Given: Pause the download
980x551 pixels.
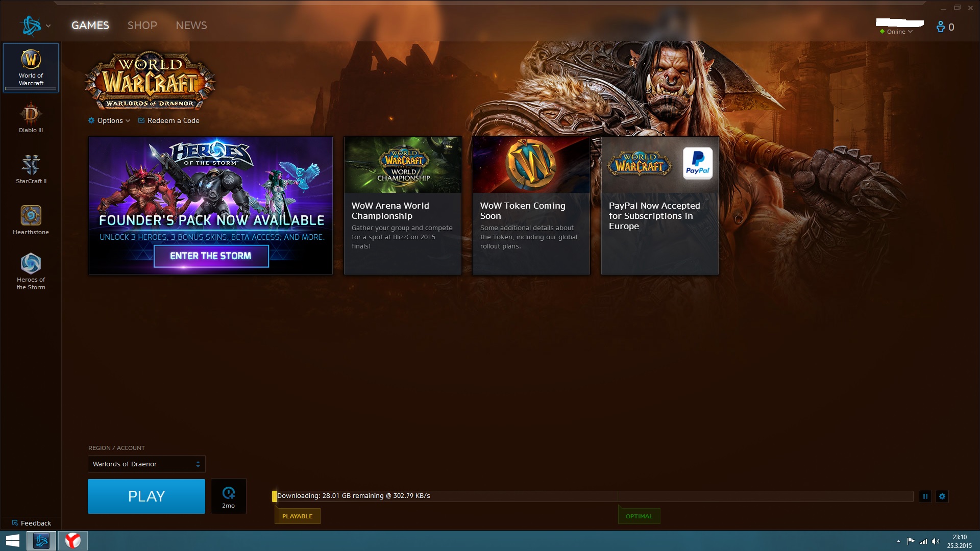Looking at the screenshot, I should click(925, 496).
